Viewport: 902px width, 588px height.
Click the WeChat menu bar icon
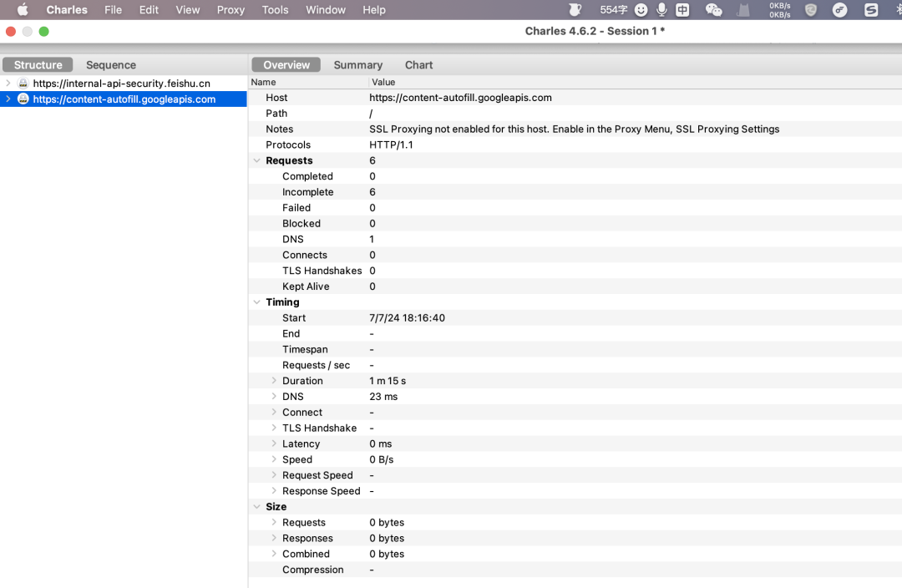(x=713, y=10)
